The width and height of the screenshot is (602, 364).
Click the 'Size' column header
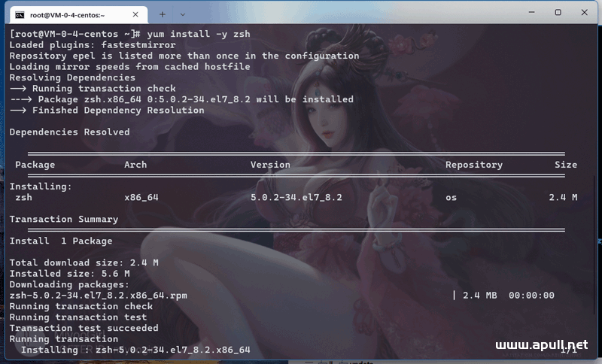566,165
